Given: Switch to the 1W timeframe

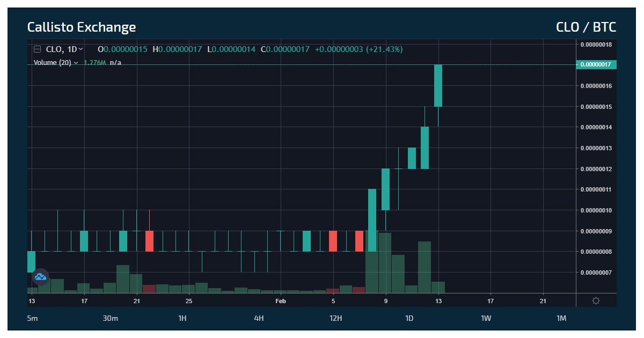Looking at the screenshot, I should pyautogui.click(x=486, y=319).
